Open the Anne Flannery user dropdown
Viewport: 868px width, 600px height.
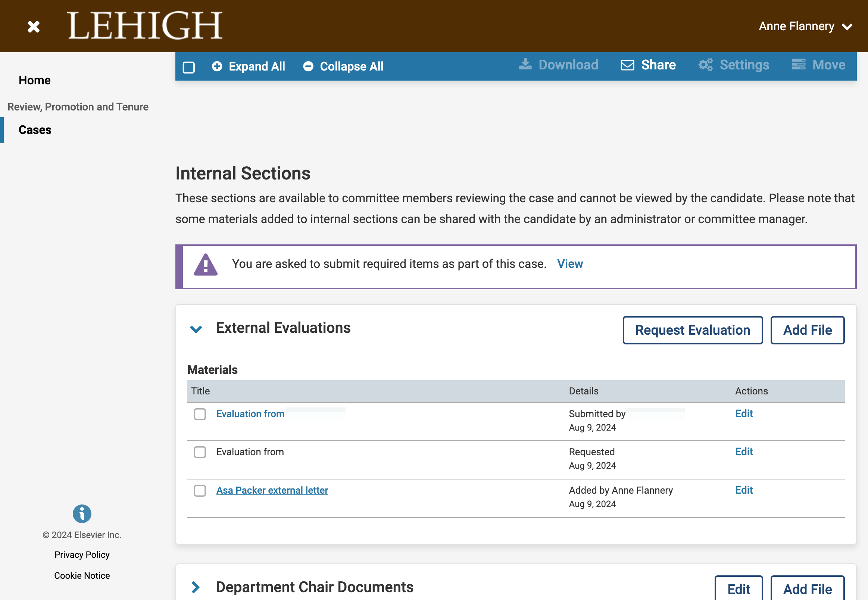805,26
